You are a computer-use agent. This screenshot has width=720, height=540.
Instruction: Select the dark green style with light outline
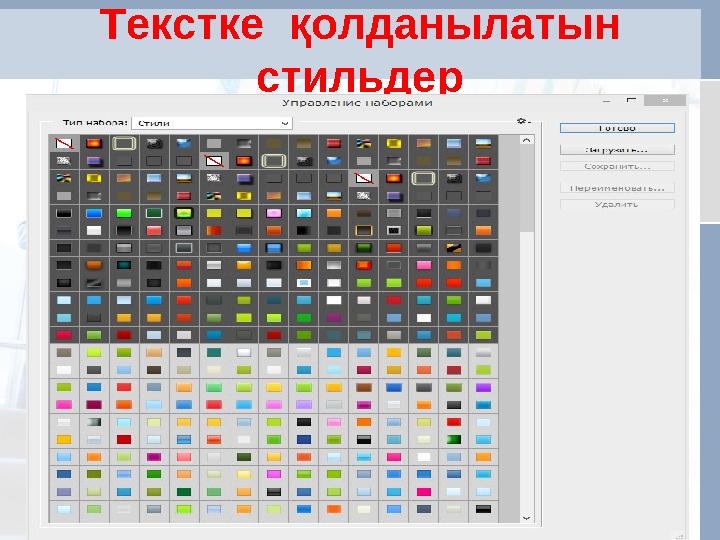(x=154, y=213)
